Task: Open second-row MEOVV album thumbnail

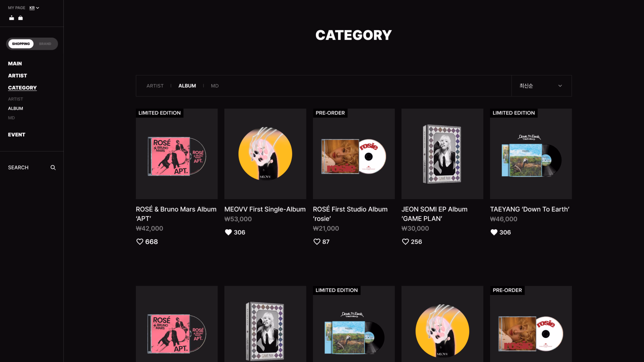Action: (x=442, y=324)
